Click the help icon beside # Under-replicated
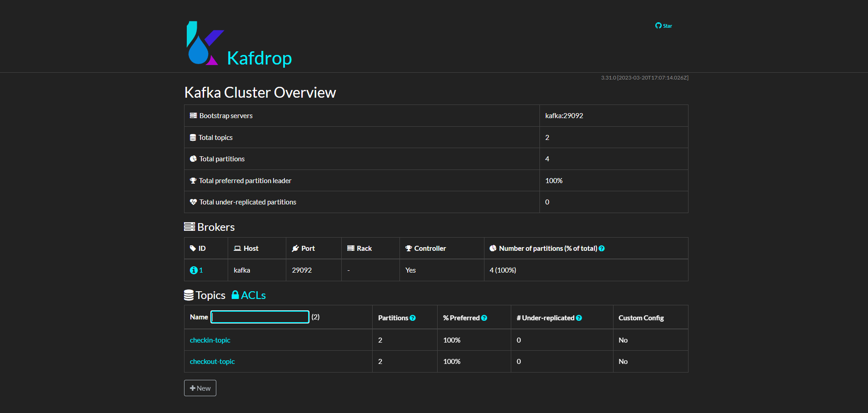Image resolution: width=868 pixels, height=413 pixels. click(579, 318)
